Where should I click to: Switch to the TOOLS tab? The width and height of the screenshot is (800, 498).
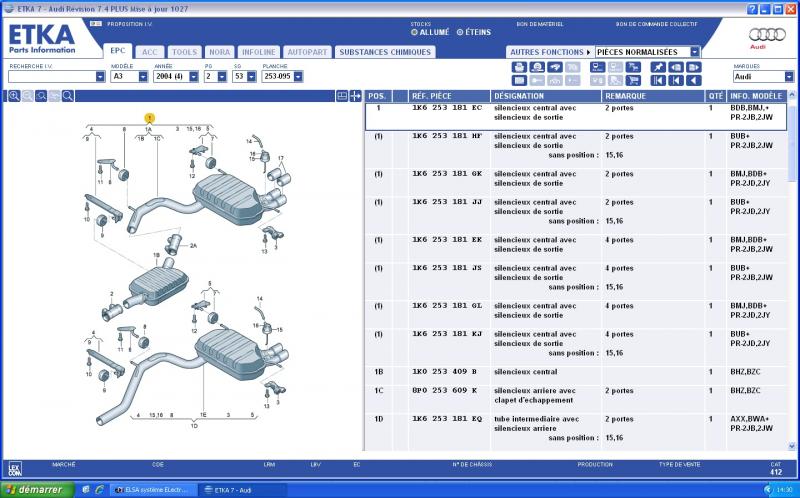point(184,52)
